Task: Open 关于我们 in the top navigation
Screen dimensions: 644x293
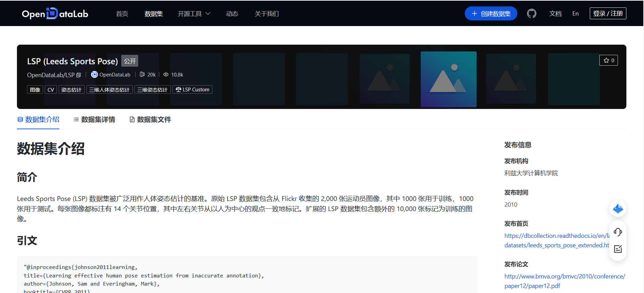Action: click(x=267, y=14)
